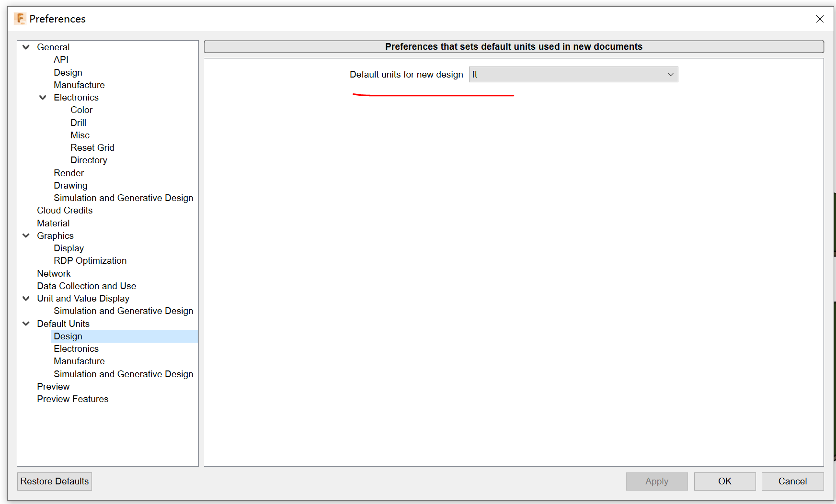
Task: Select Electronics under General
Action: click(76, 97)
